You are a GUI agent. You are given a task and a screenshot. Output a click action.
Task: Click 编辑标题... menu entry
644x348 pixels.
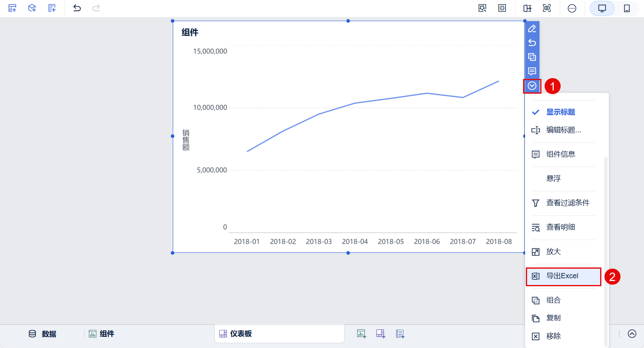coord(563,130)
